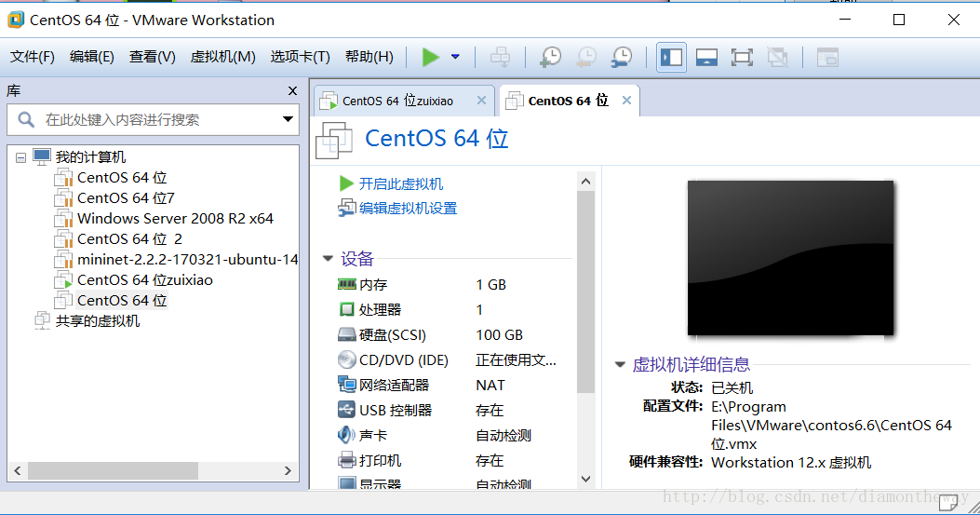Open the 编辑(E) menu
Image resolution: width=980 pixels, height=515 pixels.
point(92,57)
